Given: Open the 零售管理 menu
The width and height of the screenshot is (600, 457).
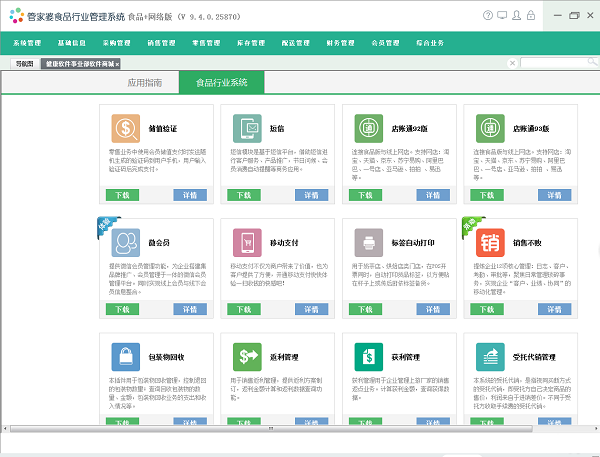Looking at the screenshot, I should pos(205,44).
